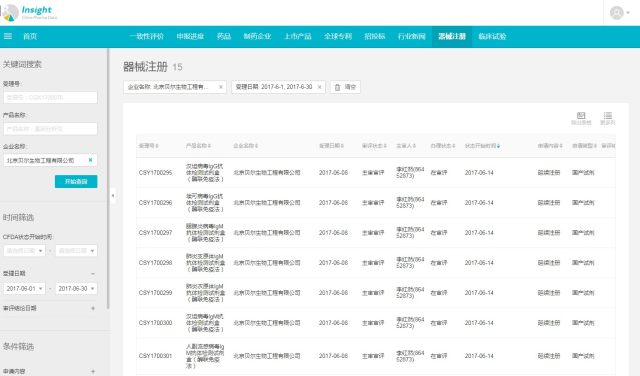This screenshot has width=640, height=376.
Task: Click the CSY1700300 acceptance number
Action: point(156,323)
